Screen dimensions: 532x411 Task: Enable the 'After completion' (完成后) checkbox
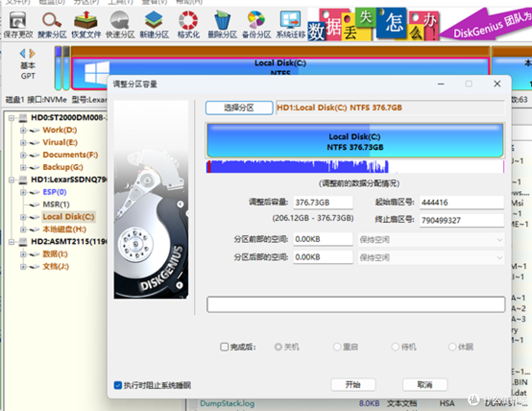(224, 347)
